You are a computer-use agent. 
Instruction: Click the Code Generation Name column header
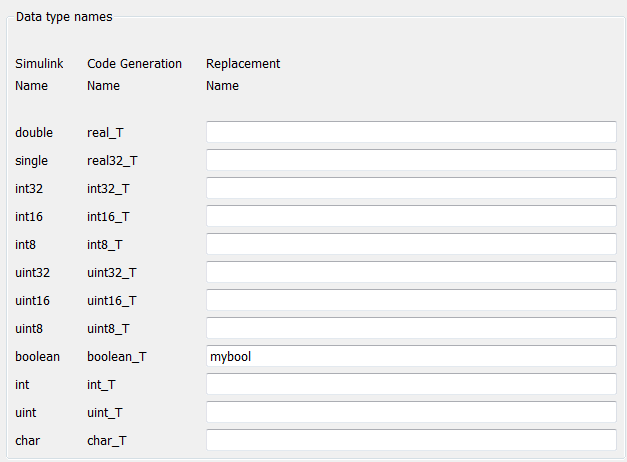[x=134, y=75]
